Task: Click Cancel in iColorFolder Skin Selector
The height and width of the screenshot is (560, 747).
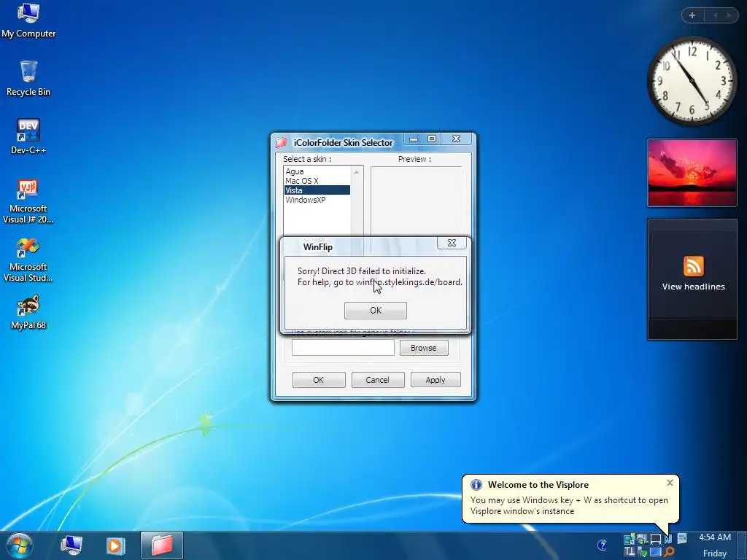Action: tap(378, 380)
